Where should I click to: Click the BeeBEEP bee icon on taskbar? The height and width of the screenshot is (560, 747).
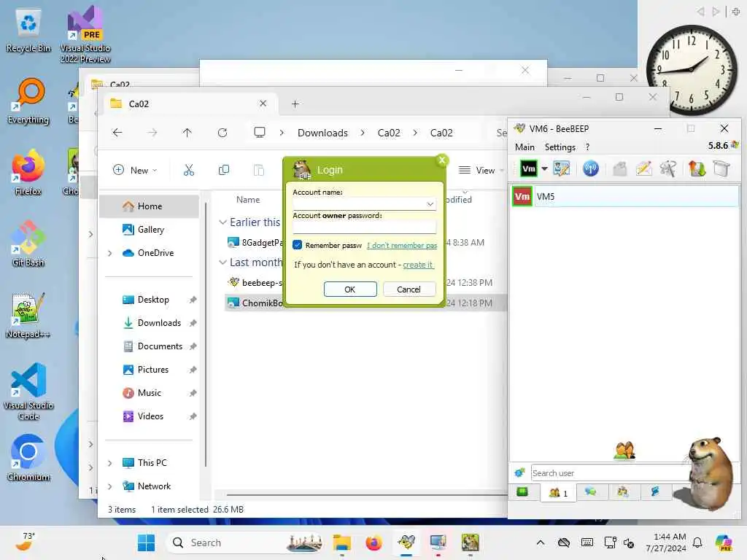click(406, 542)
